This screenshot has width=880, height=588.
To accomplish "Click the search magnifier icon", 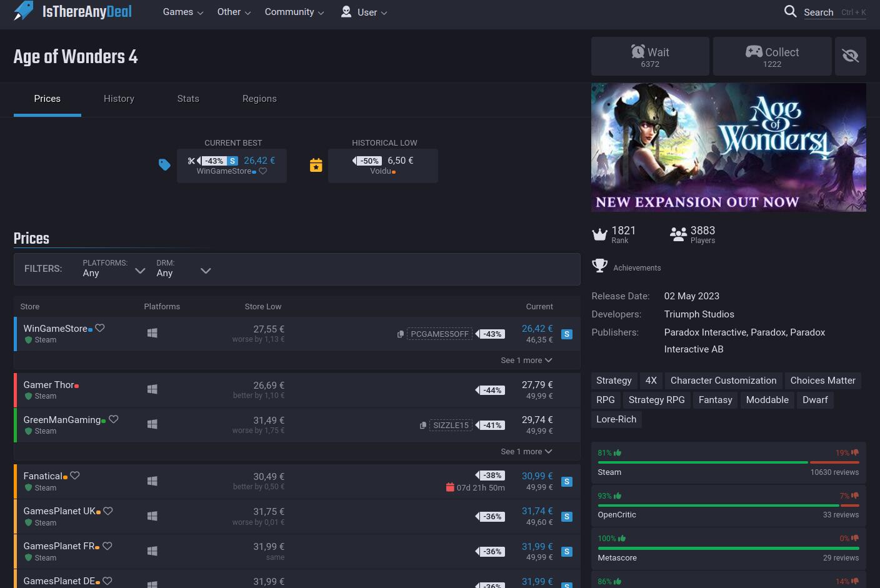I will pos(790,12).
